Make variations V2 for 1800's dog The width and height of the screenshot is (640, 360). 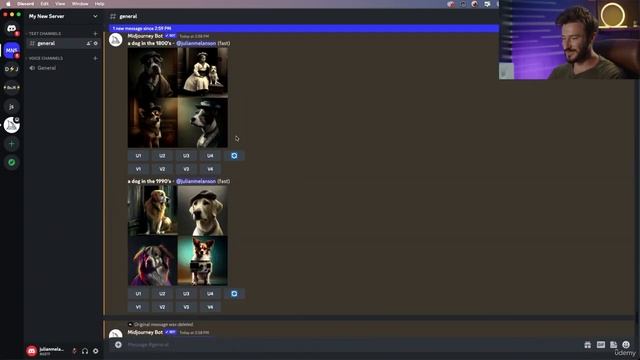tap(162, 169)
